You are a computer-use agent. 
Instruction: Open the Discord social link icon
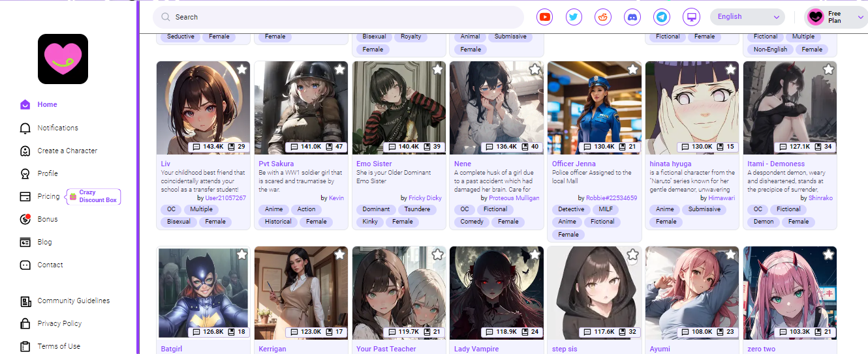(632, 17)
